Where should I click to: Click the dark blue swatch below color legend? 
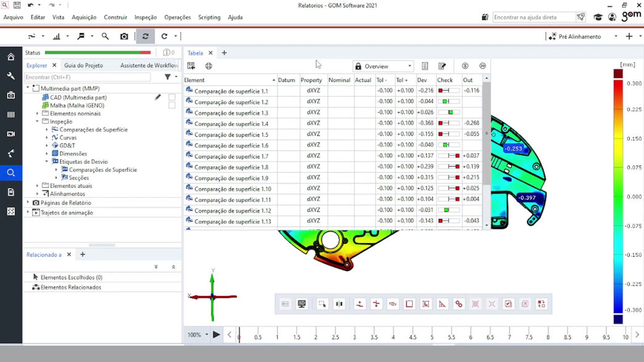(x=618, y=319)
